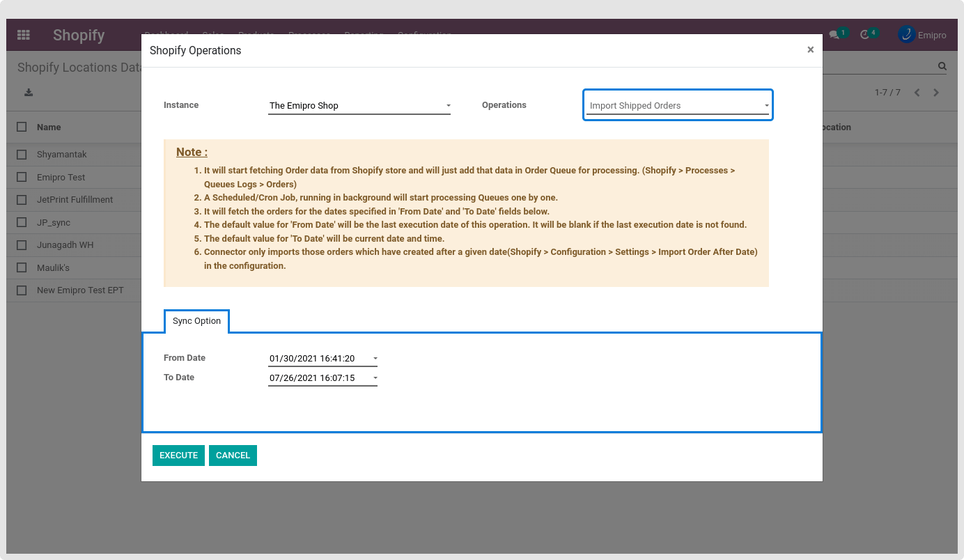Click the download export icon
The width and height of the screenshot is (964, 560).
pyautogui.click(x=29, y=93)
